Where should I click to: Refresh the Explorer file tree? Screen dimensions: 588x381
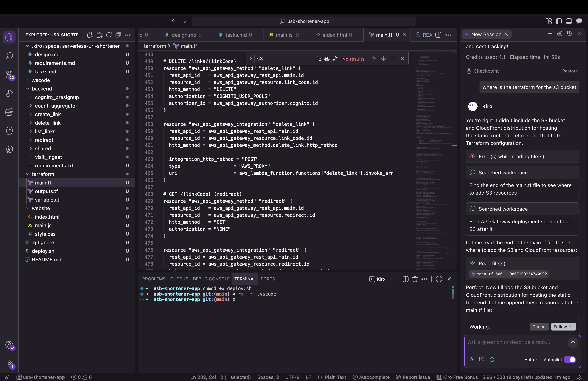click(x=109, y=35)
